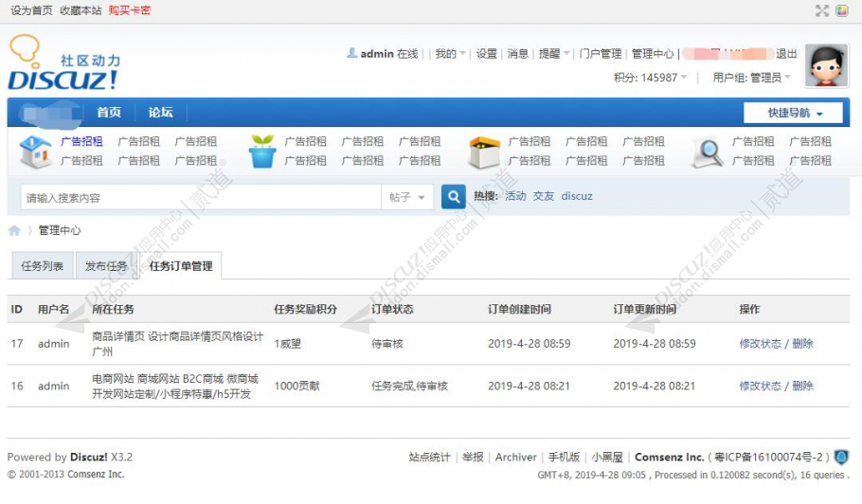Click the blue search magnifier button
862x504 pixels.
454,197
